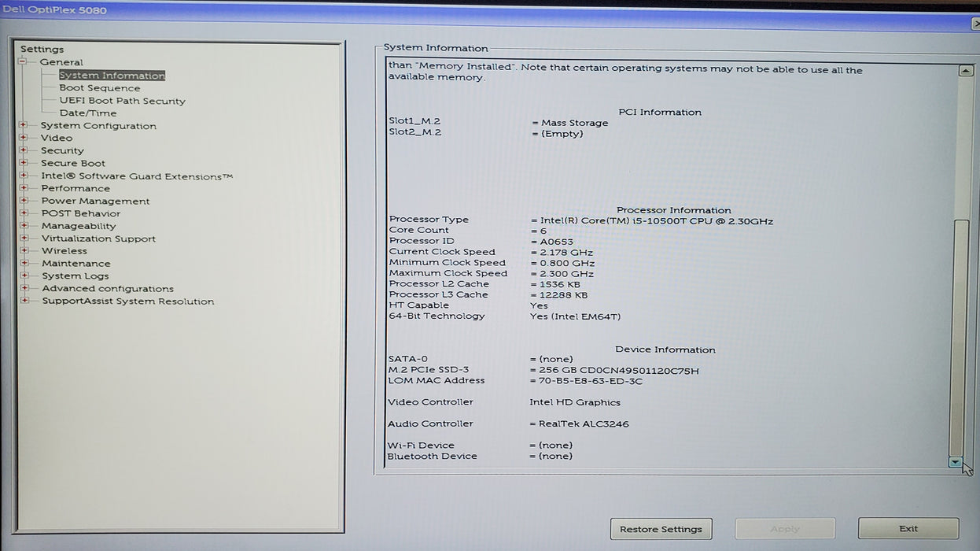
Task: Select the Secure Boot category label
Action: point(73,164)
